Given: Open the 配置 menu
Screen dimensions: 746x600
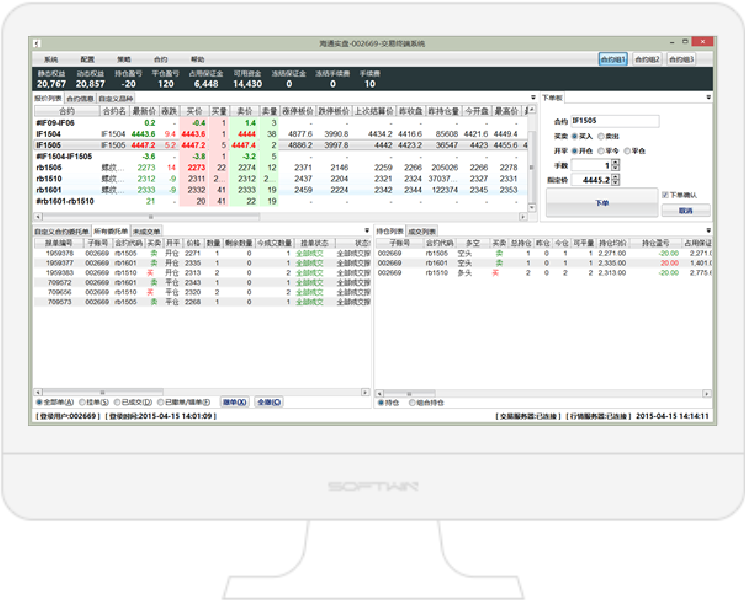Looking at the screenshot, I should 88,60.
